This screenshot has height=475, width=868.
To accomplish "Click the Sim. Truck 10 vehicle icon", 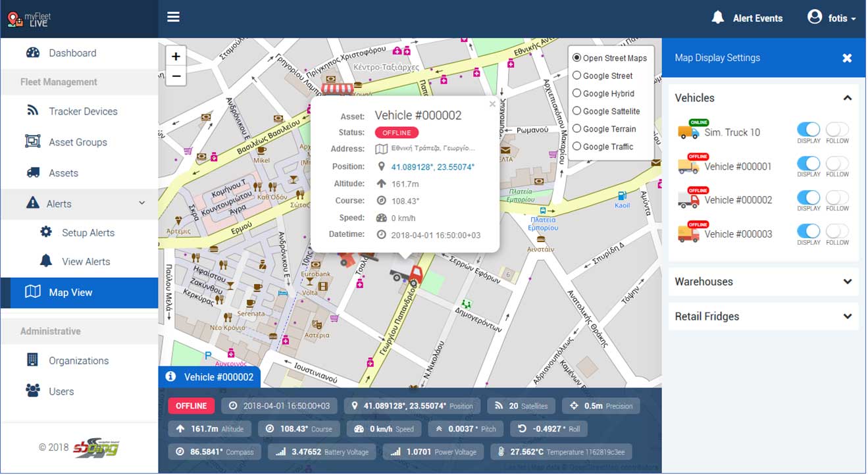I will click(688, 132).
